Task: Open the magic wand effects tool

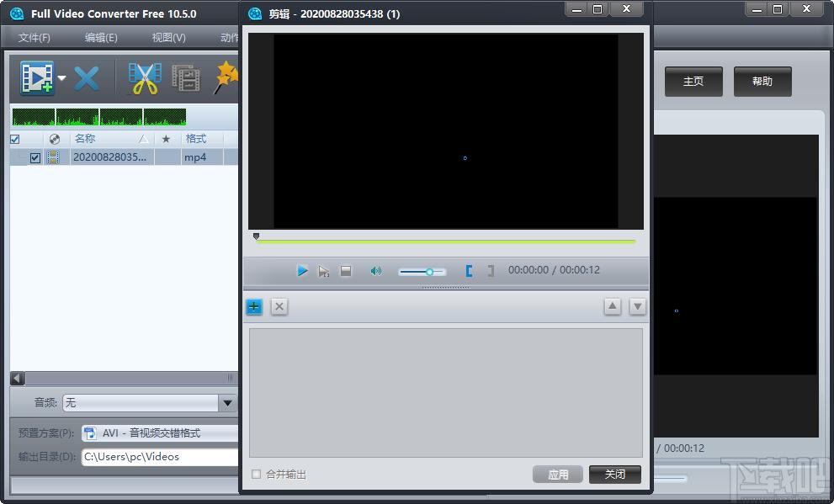Action: coord(226,78)
